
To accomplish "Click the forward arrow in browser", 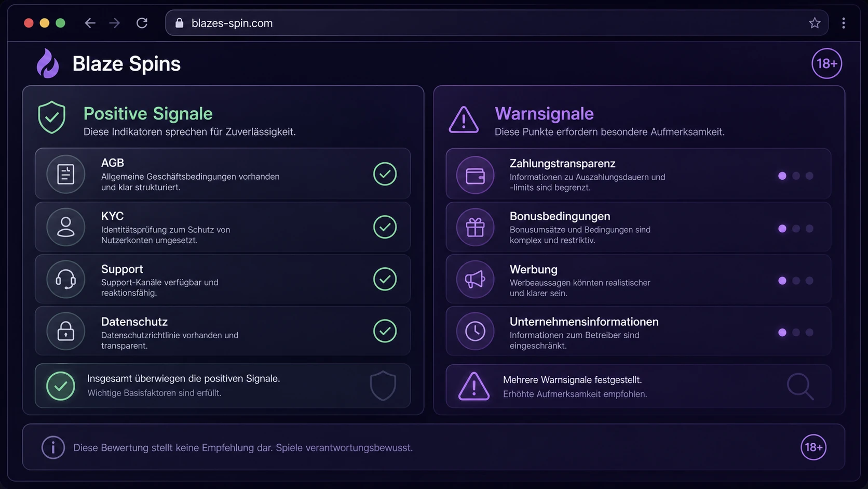I will pyautogui.click(x=115, y=23).
